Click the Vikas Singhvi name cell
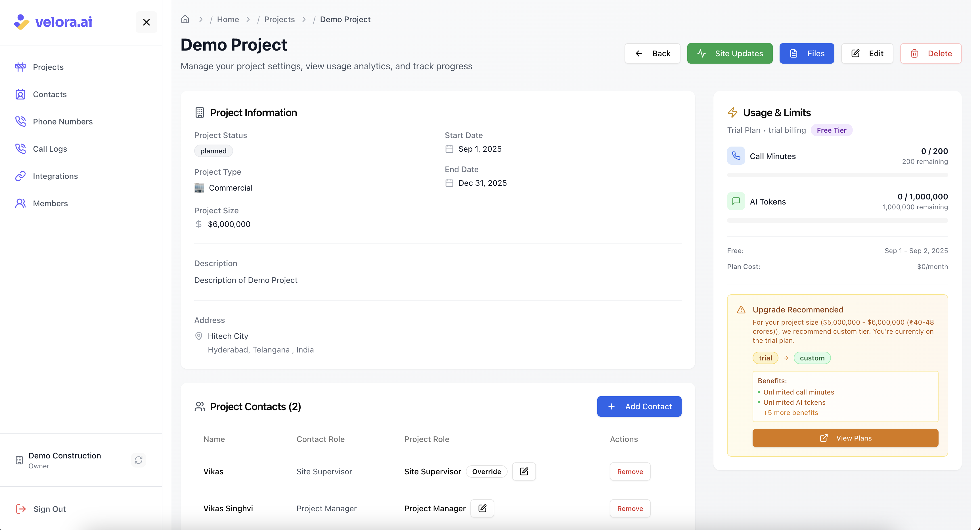Image resolution: width=980 pixels, height=530 pixels. click(x=228, y=508)
